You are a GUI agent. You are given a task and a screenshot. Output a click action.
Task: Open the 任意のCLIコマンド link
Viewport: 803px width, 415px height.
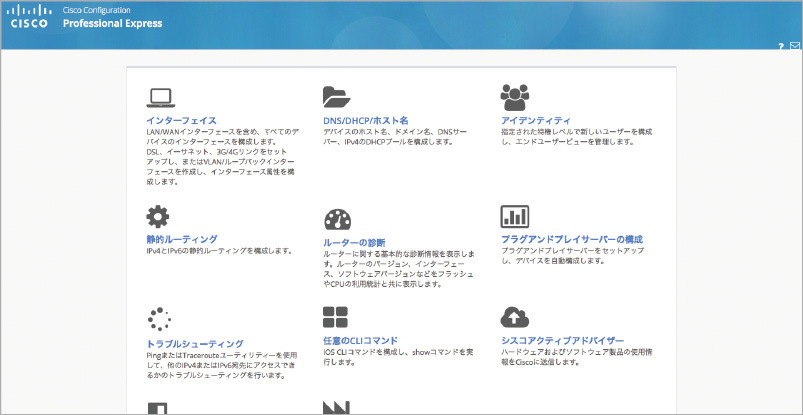click(361, 341)
